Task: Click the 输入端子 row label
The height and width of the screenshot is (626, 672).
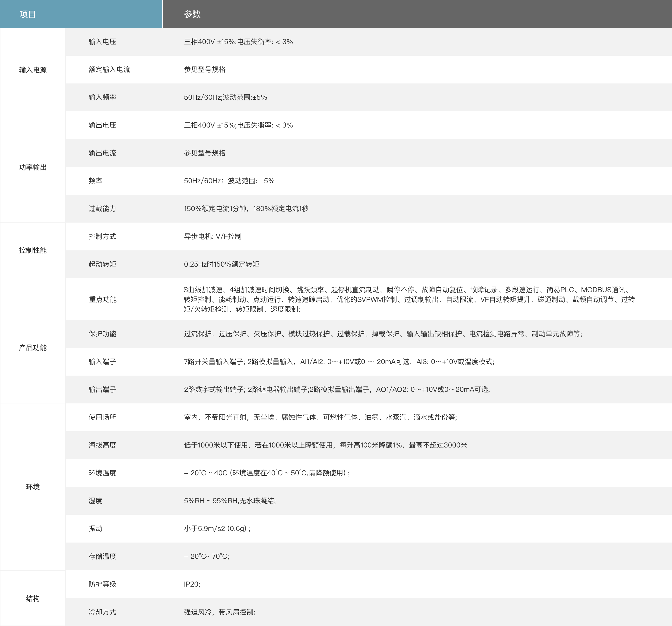Action: (x=102, y=361)
